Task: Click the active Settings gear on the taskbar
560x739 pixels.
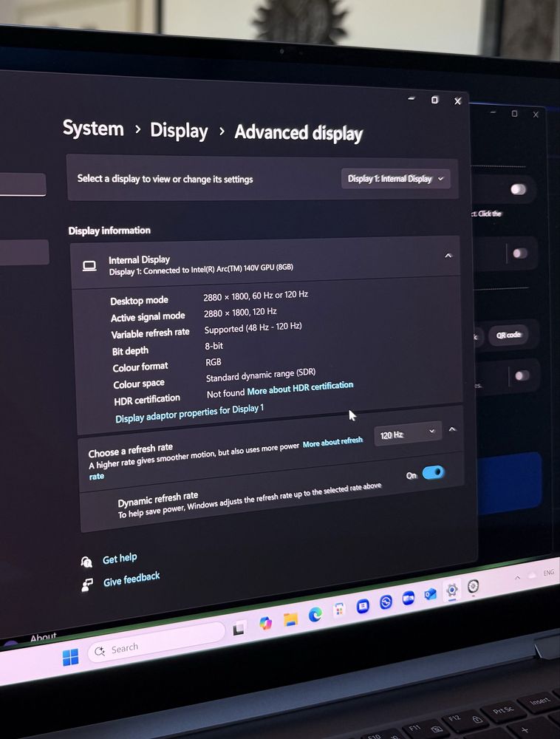Action: pyautogui.click(x=451, y=590)
